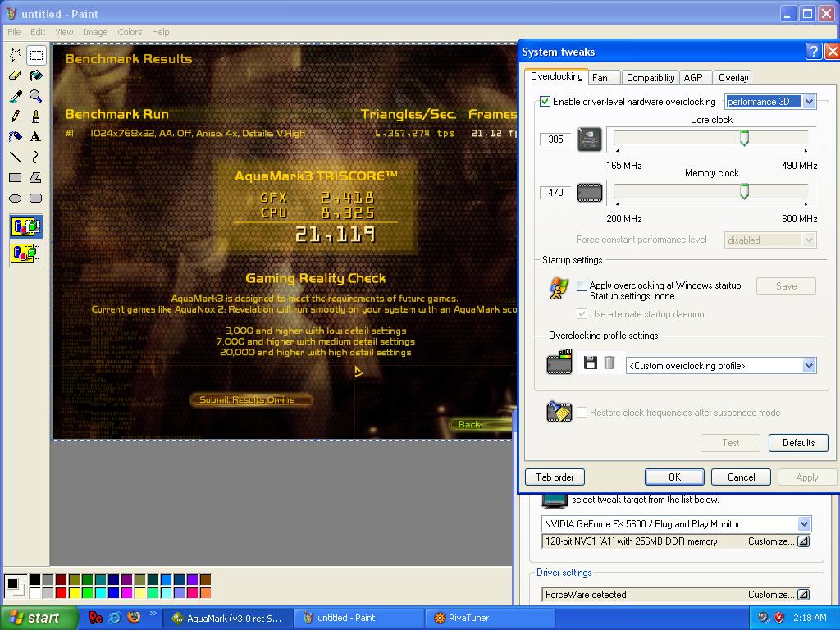Click the memory clock value field 470
The image size is (840, 630).
coord(555,192)
